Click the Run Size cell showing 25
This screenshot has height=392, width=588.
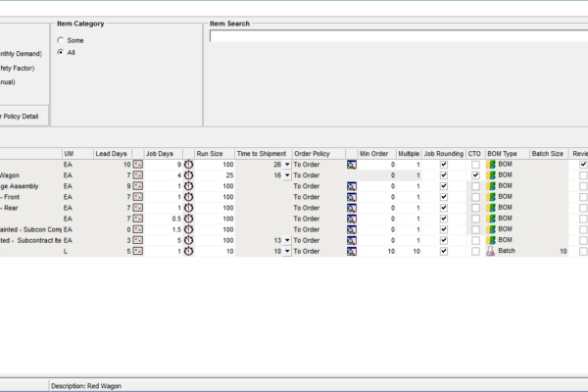[x=215, y=175]
